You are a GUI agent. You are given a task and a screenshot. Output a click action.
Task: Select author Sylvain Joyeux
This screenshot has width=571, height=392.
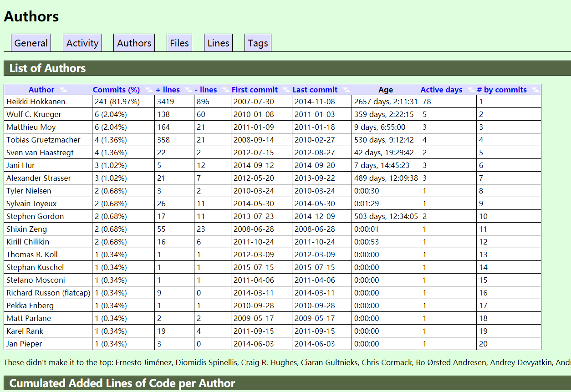[x=31, y=204]
